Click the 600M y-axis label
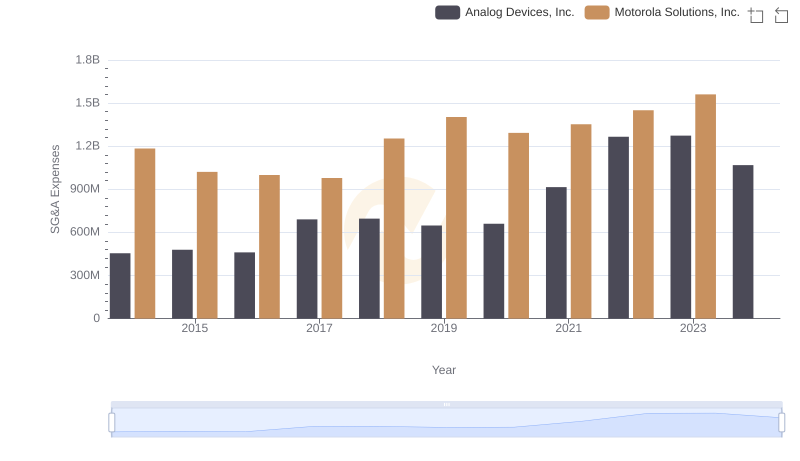The height and width of the screenshot is (461, 800). coord(85,232)
